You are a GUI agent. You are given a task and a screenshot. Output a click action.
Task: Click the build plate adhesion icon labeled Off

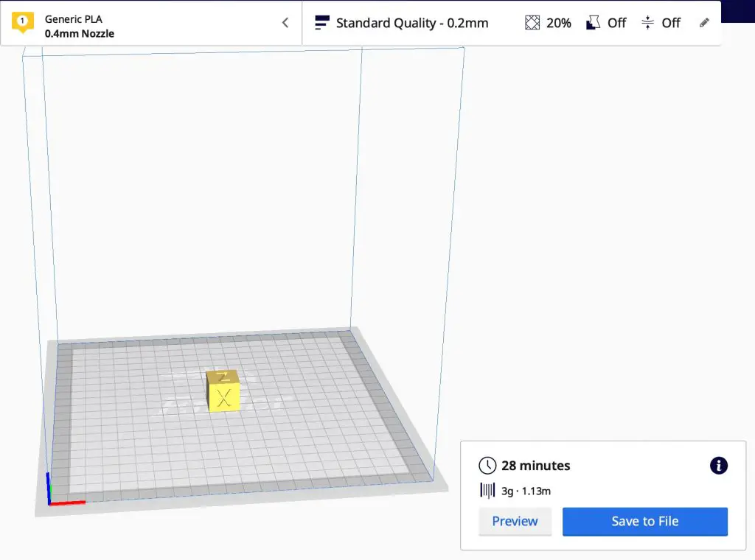[x=647, y=23]
